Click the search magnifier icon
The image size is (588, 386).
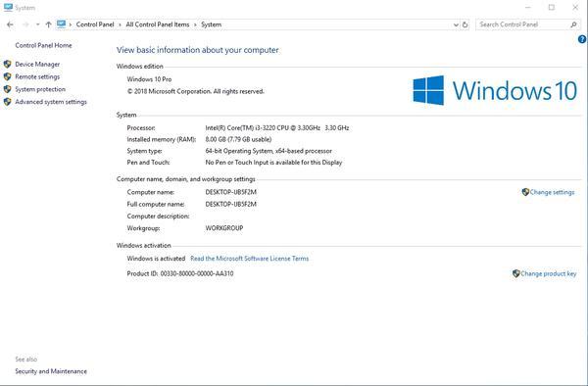point(573,24)
